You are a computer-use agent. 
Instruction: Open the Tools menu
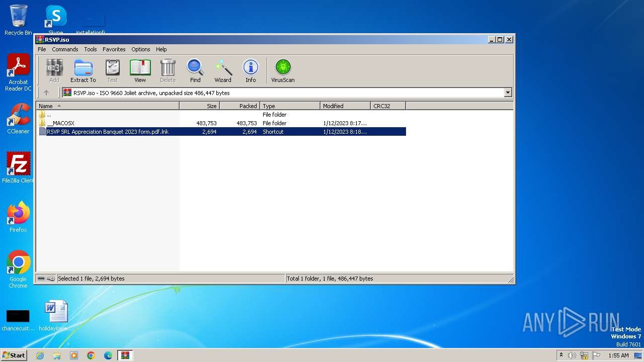[91, 49]
